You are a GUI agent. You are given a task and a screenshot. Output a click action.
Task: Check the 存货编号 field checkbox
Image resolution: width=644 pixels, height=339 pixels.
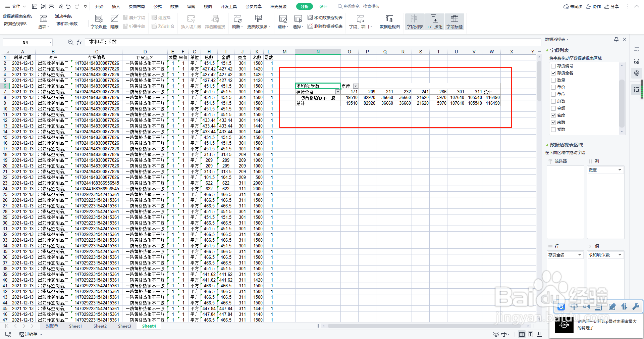[553, 66]
